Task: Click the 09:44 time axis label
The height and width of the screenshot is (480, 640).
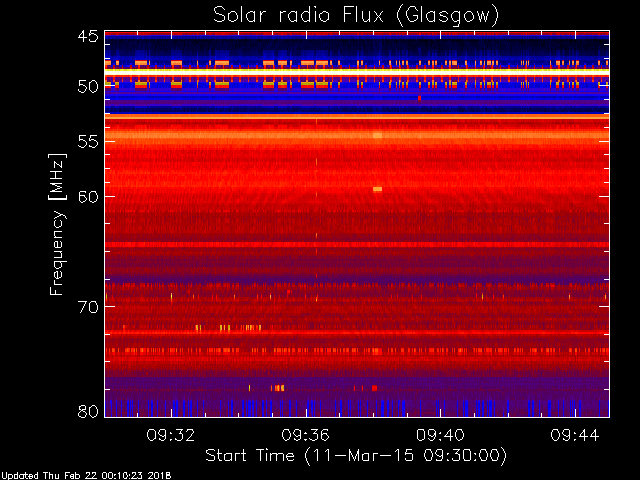Action: click(x=575, y=435)
